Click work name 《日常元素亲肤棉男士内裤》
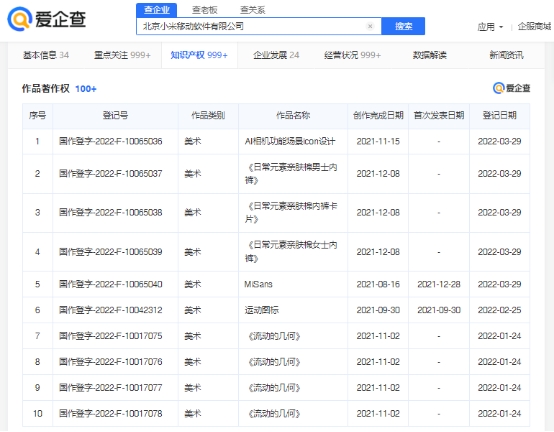 click(291, 173)
